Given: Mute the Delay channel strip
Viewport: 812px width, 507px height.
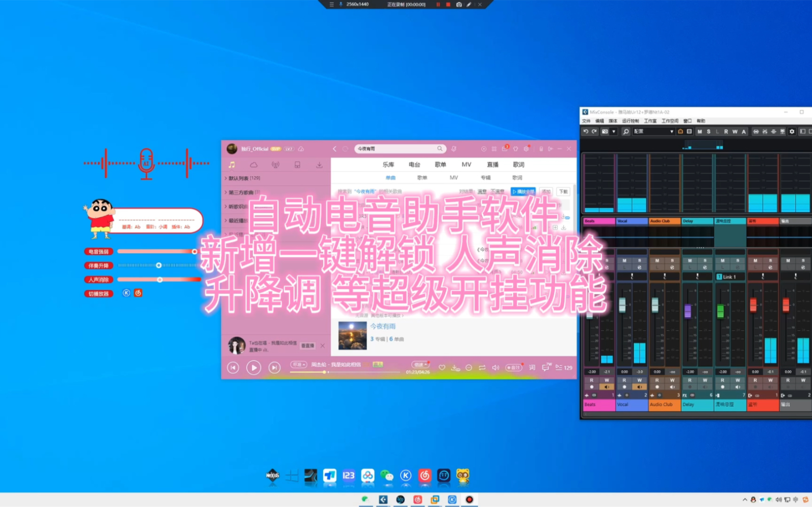Looking at the screenshot, I should pos(690,260).
